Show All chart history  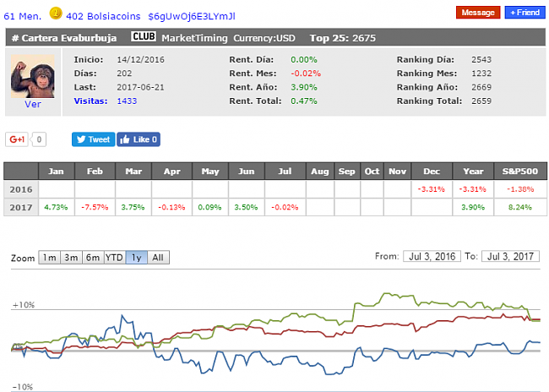[x=158, y=258]
